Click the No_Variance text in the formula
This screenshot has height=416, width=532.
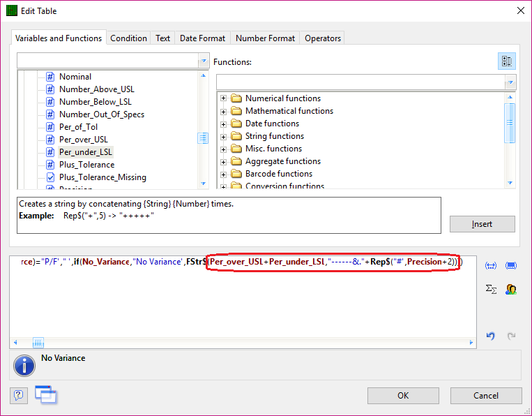pyautogui.click(x=106, y=262)
